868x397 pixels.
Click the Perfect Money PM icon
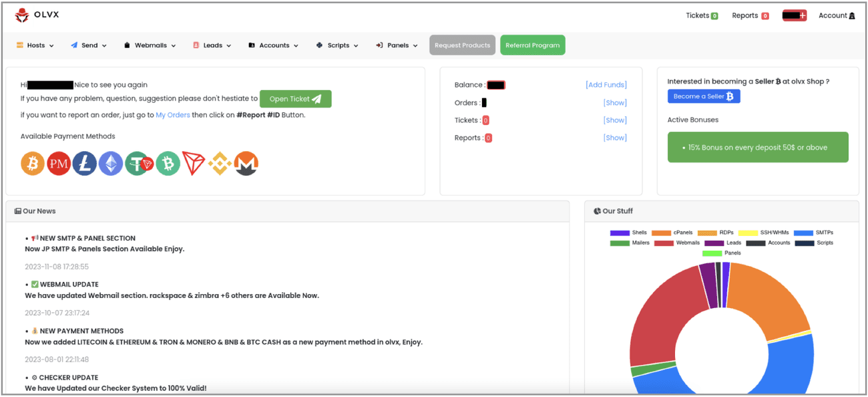[x=59, y=164]
